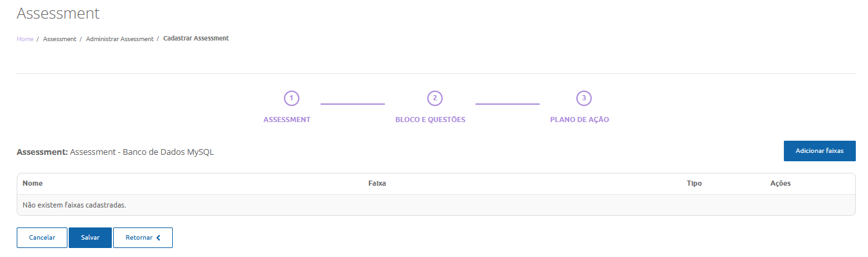Click the Tipo column header

[694, 184]
